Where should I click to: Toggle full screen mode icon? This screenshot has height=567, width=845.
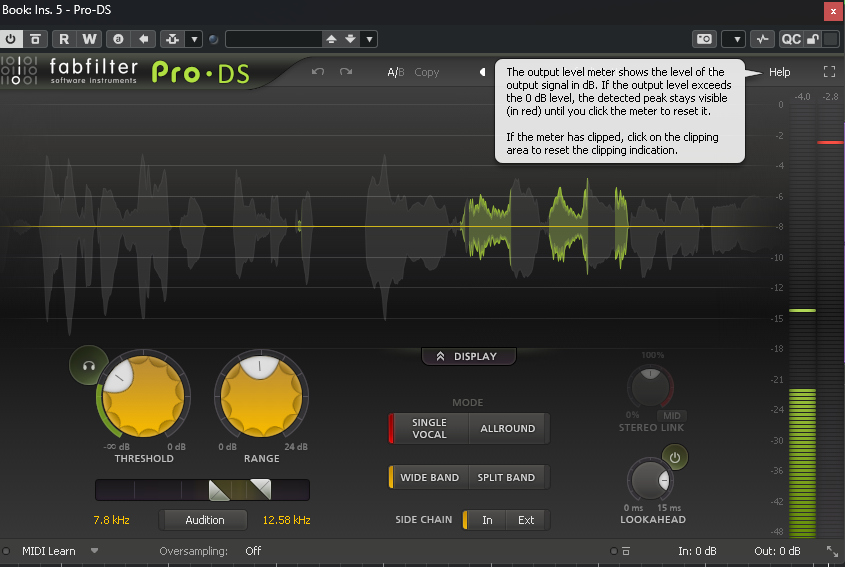tap(829, 72)
